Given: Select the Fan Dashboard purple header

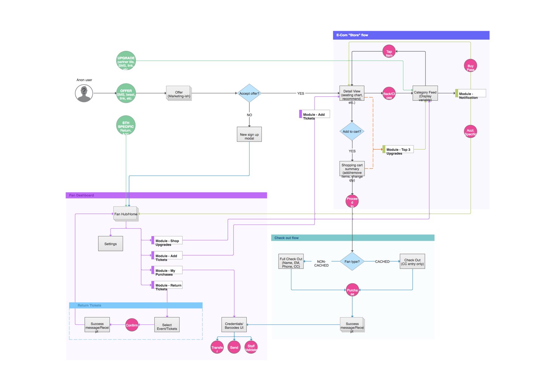Looking at the screenshot, I should [x=166, y=195].
